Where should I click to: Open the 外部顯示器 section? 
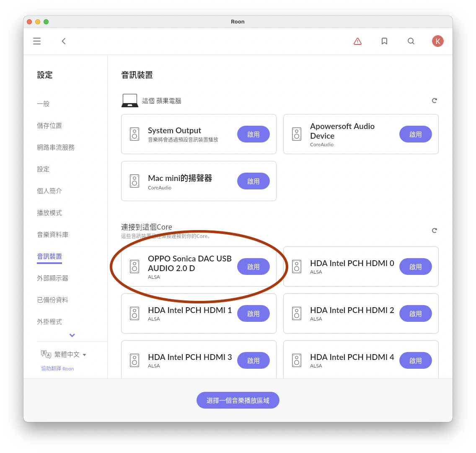click(x=52, y=278)
